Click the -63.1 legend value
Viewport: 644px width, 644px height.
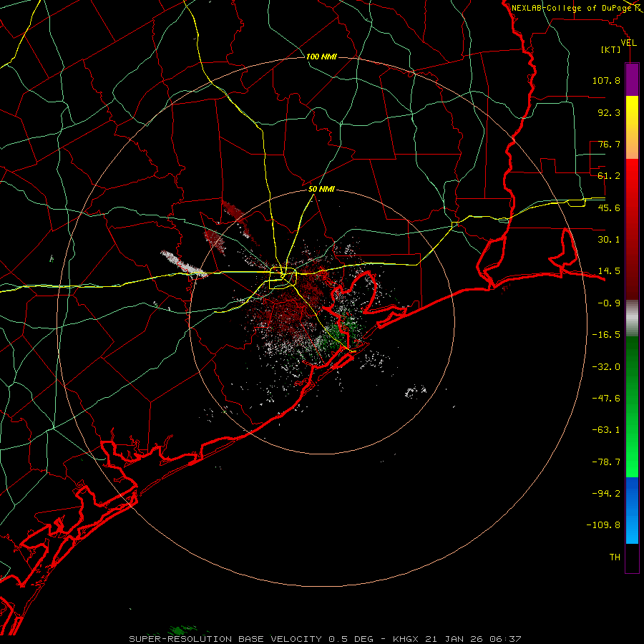pos(606,430)
